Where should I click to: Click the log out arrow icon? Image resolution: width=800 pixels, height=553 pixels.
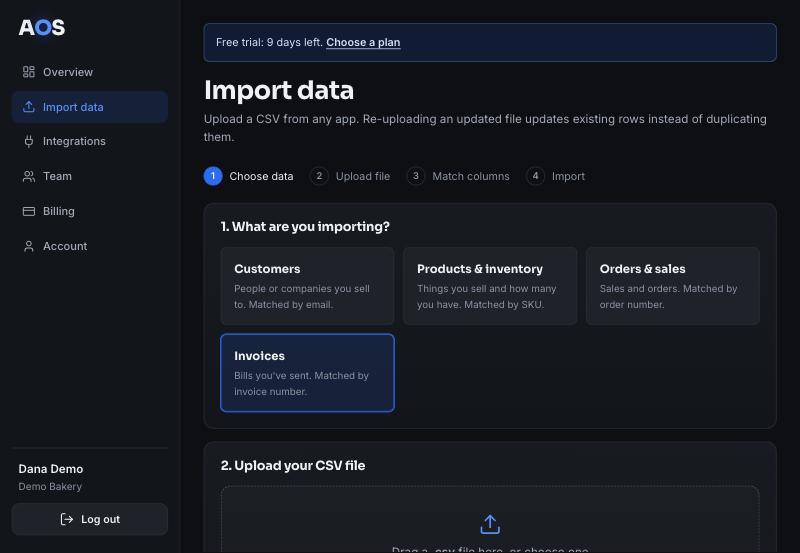66,519
